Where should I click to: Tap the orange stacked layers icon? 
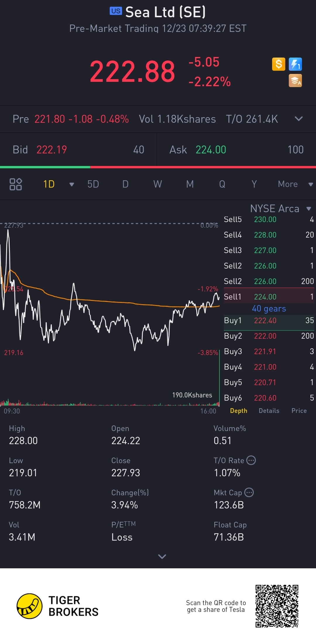(295, 81)
